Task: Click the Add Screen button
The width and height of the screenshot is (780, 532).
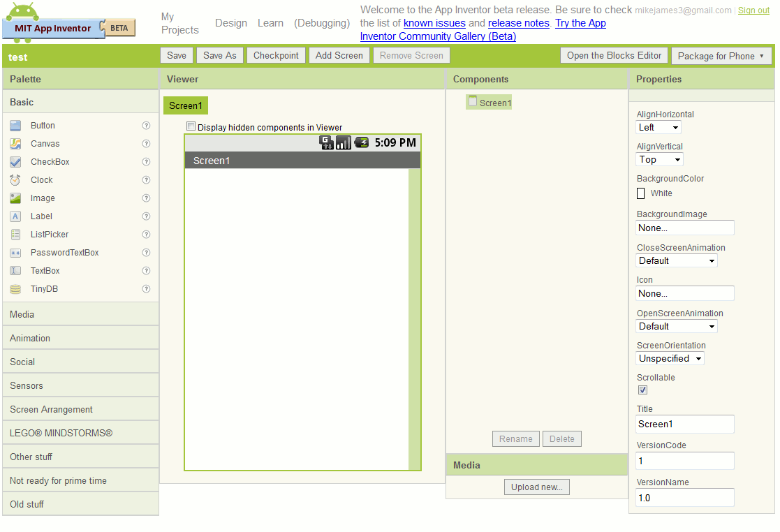Action: click(x=339, y=56)
